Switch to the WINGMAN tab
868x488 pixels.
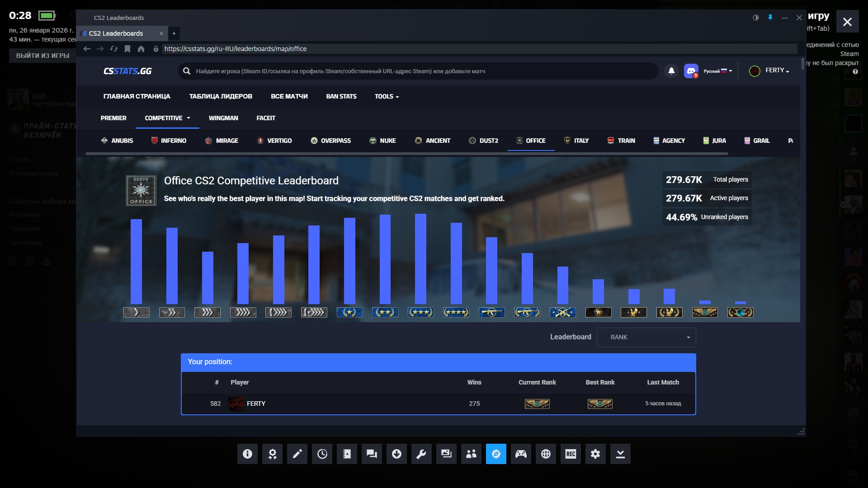[223, 118]
